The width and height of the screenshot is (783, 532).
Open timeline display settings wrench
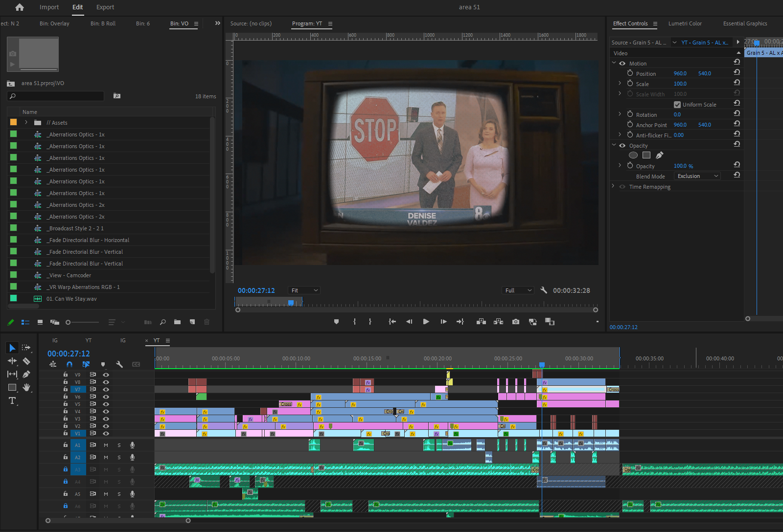point(119,364)
